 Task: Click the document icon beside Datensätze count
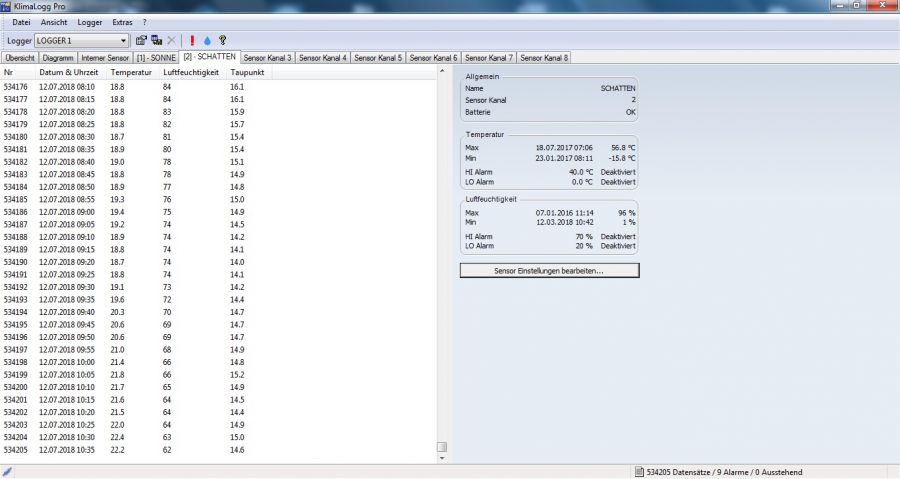(639, 472)
